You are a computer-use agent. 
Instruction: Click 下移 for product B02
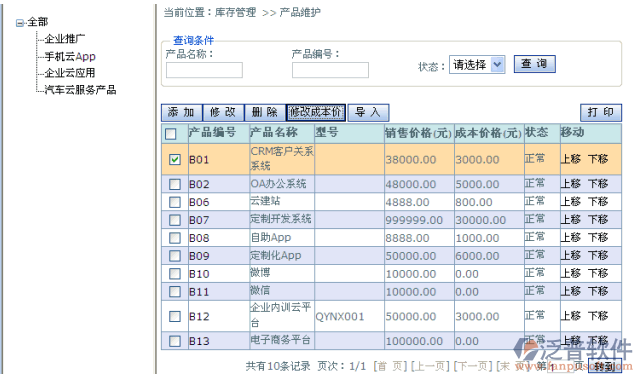coord(598,184)
